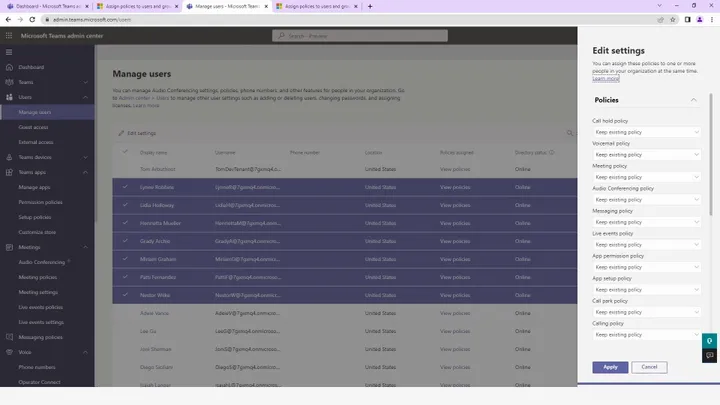Open a new browser tab
720x405 pixels.
point(370,6)
